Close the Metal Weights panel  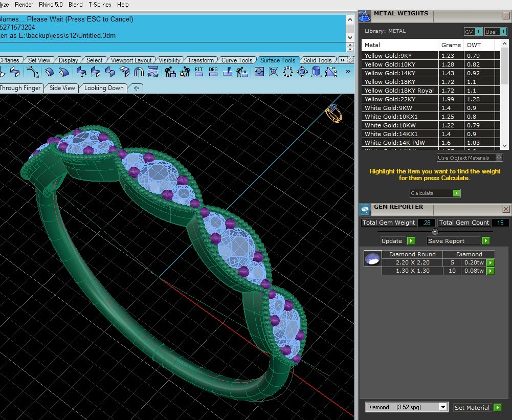click(x=506, y=15)
